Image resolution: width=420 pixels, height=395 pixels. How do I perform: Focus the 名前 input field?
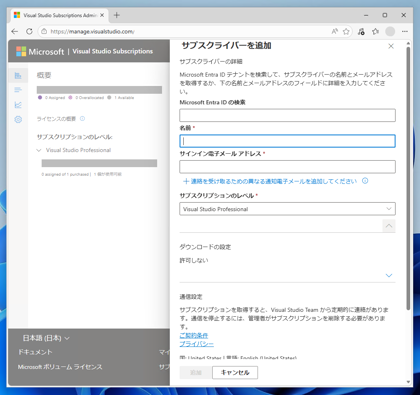pos(287,141)
